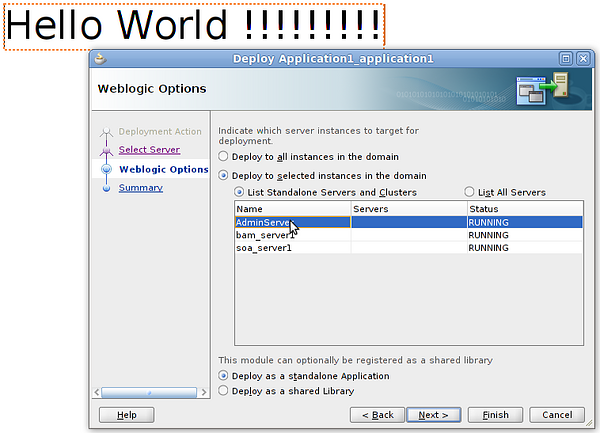Image resolution: width=600 pixels, height=433 pixels.
Task: Click right arrow of navigation pane scrollbar
Action: click(204, 392)
